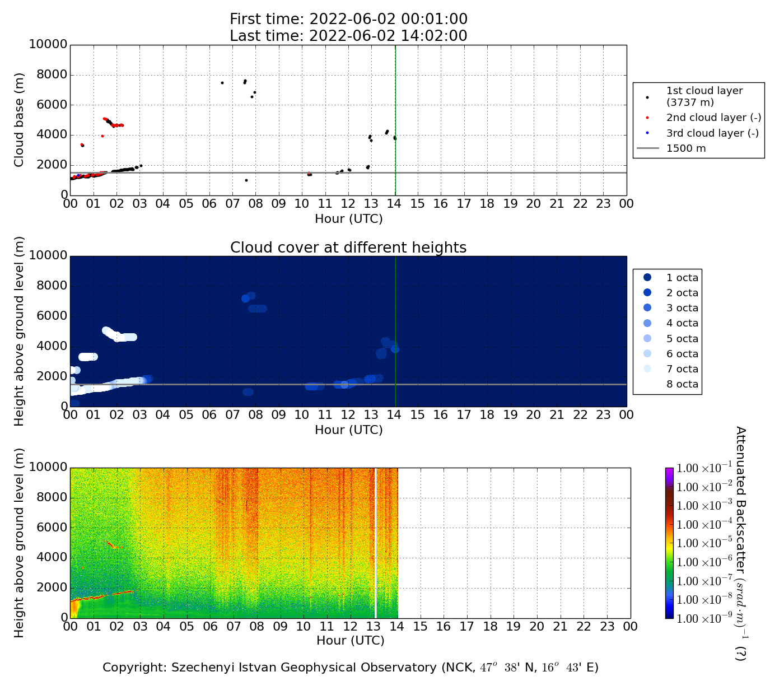Click the white data gap in backscatter plot
This screenshot has width=784, height=695.
[376, 543]
